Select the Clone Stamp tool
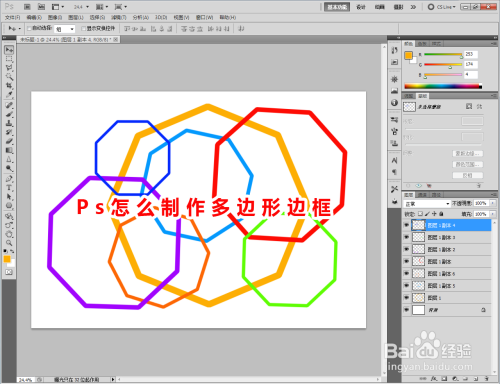The width and height of the screenshot is (500, 384). (x=9, y=124)
